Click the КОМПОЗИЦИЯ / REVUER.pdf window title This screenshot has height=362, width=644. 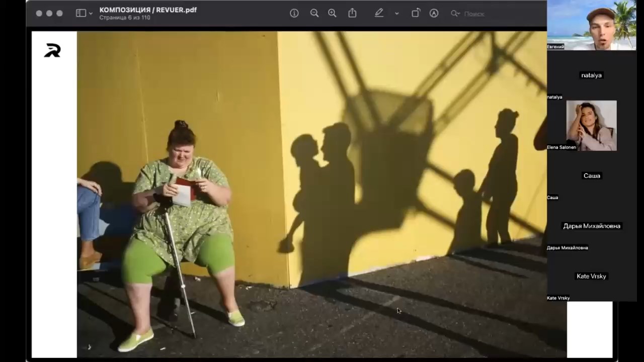(148, 10)
